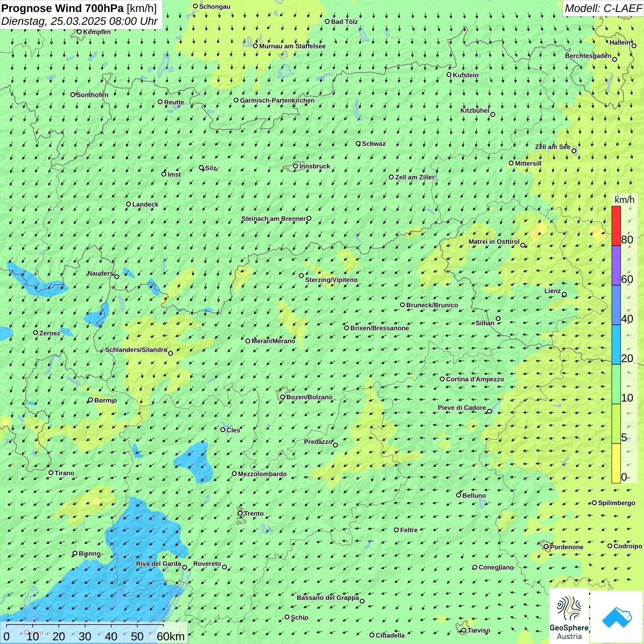
Task: Click the date 'Dienstag, 25.03.2025 08:00 Uhr'
Action: 80,21
